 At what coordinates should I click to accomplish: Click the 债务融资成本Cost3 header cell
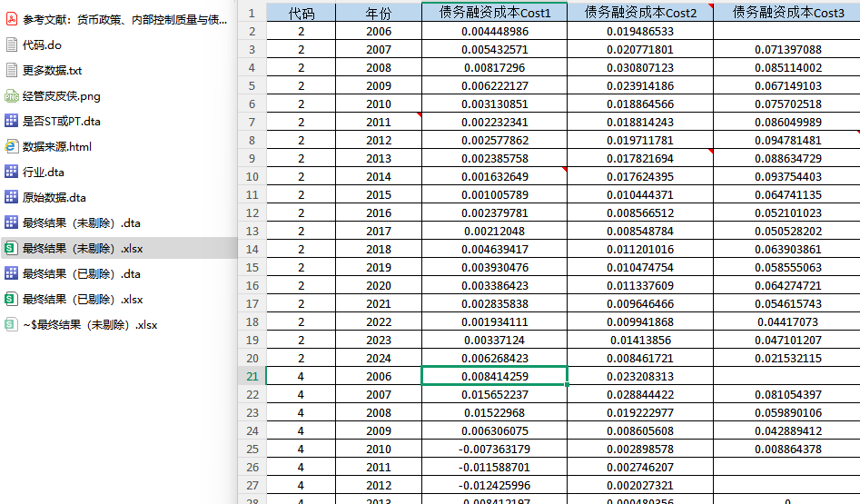click(787, 13)
